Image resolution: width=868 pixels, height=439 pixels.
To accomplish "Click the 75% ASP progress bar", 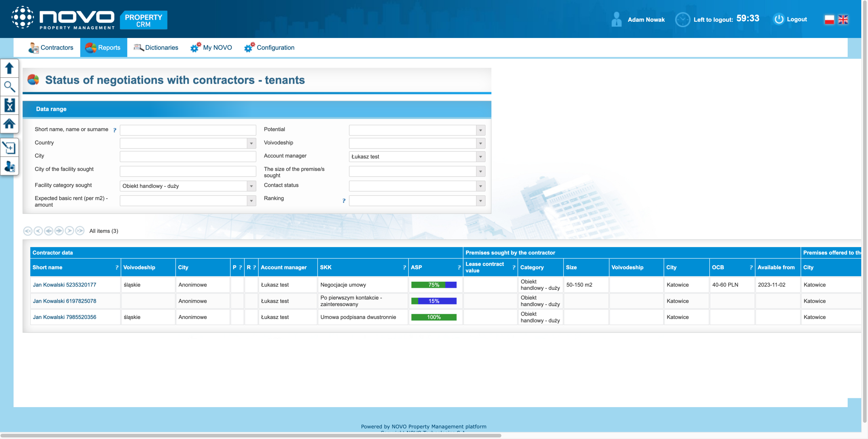I will click(434, 285).
